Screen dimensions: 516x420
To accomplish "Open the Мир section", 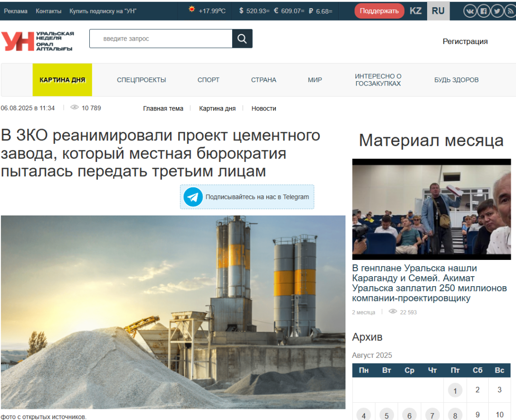I will (x=315, y=80).
